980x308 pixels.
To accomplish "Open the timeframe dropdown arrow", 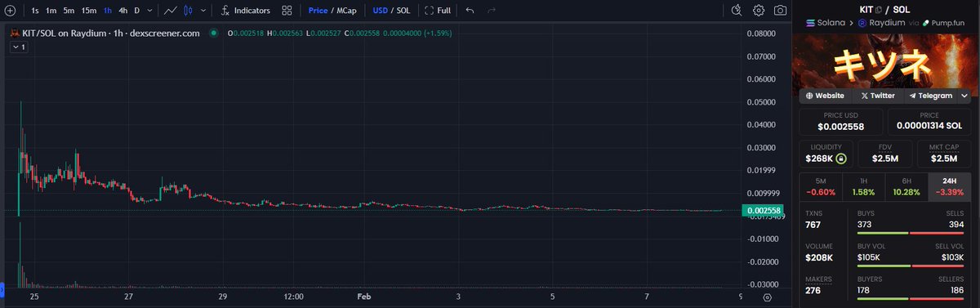I will click(x=149, y=11).
